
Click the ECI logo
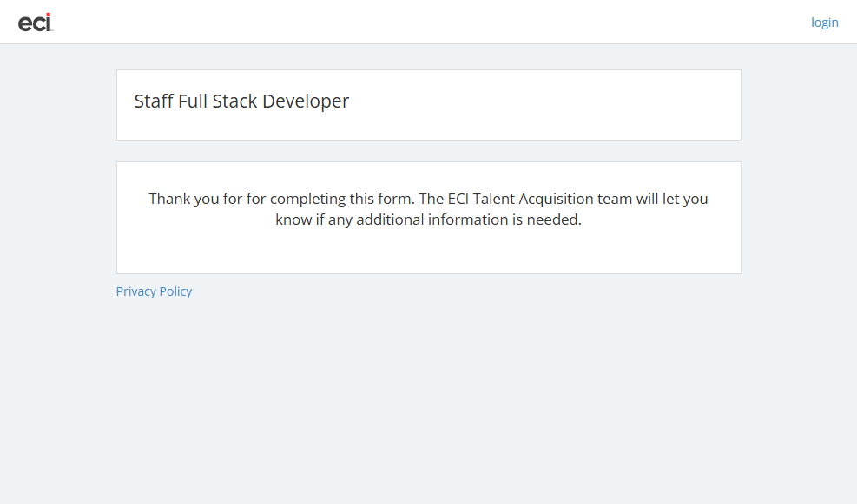(36, 23)
